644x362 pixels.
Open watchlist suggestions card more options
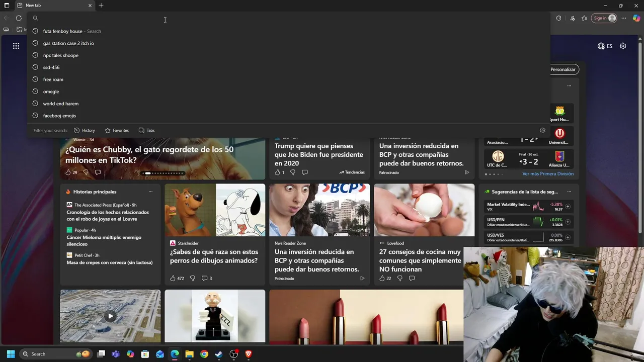coord(569,192)
